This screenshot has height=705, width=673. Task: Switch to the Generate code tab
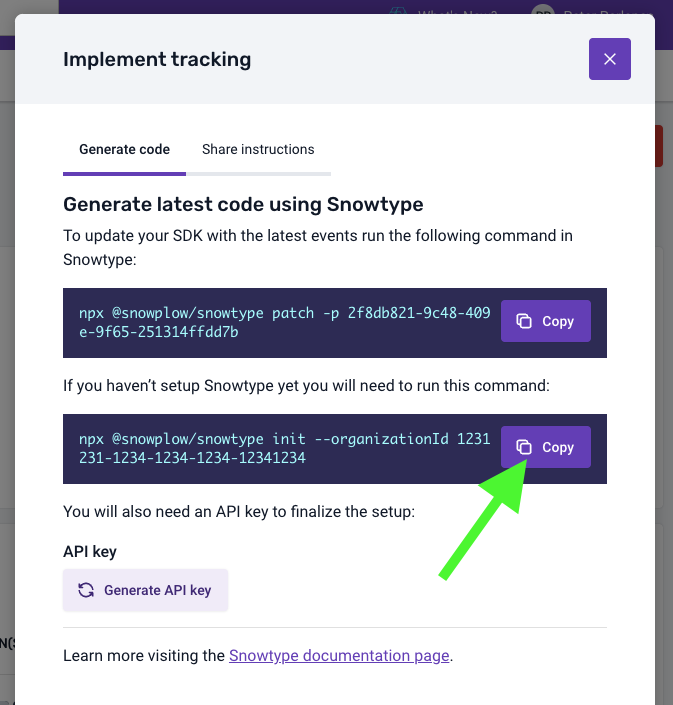[x=125, y=149]
